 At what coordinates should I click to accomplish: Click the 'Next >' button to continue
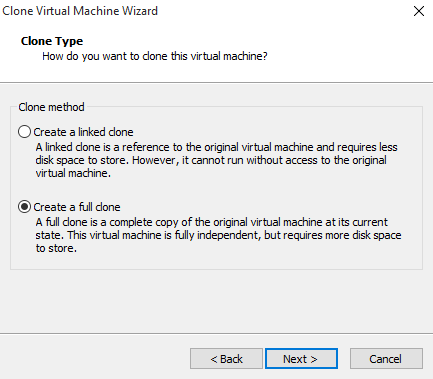pyautogui.click(x=301, y=359)
